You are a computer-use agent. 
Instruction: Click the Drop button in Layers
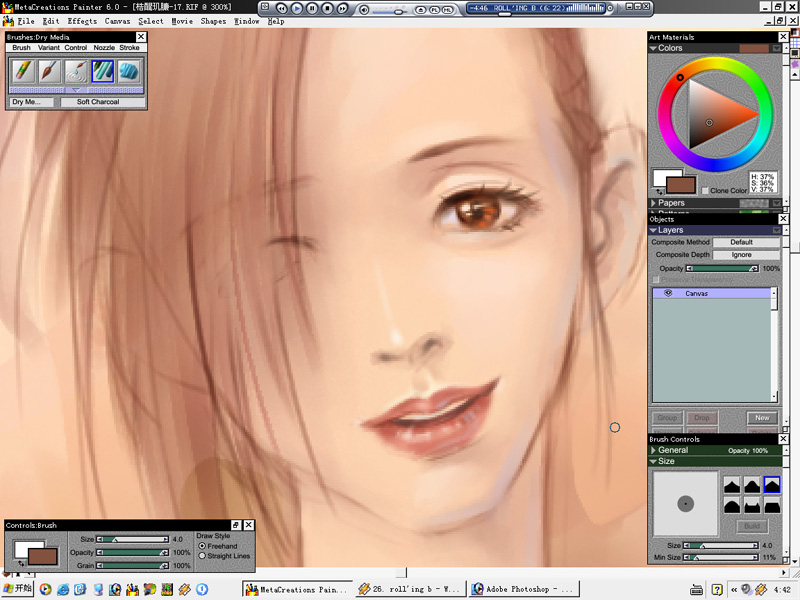click(x=702, y=418)
